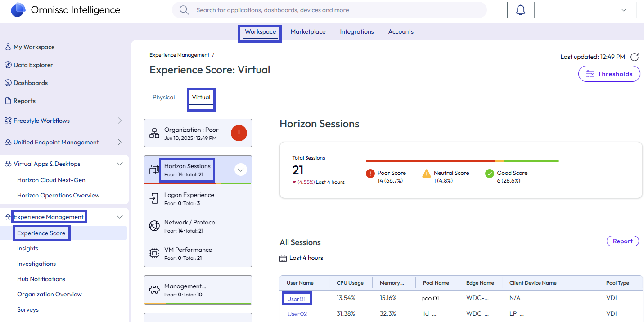Open Hub Notifications in sidebar
Viewport: 644px width, 322px height.
point(41,279)
